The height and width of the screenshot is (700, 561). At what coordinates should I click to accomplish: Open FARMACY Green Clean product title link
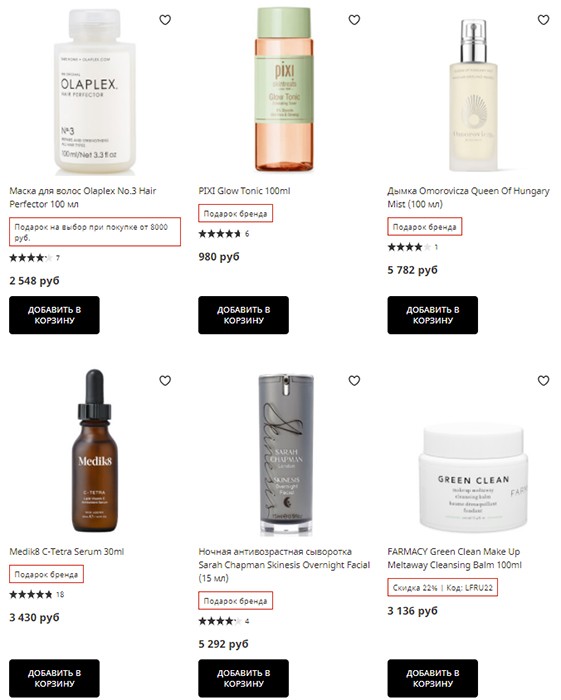[x=454, y=558]
